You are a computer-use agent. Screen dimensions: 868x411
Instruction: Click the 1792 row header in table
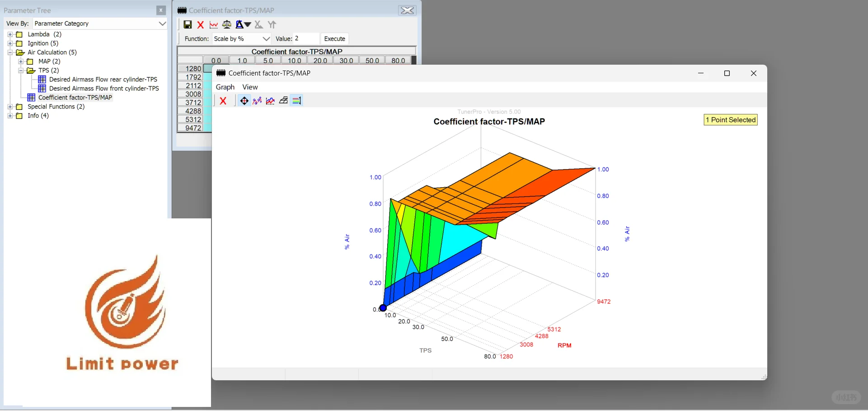click(x=190, y=77)
